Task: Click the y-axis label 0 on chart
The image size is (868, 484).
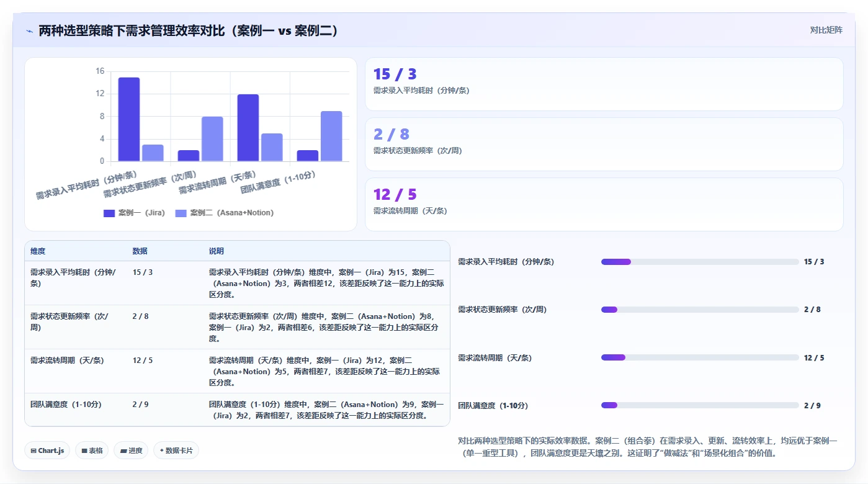Action: point(102,161)
